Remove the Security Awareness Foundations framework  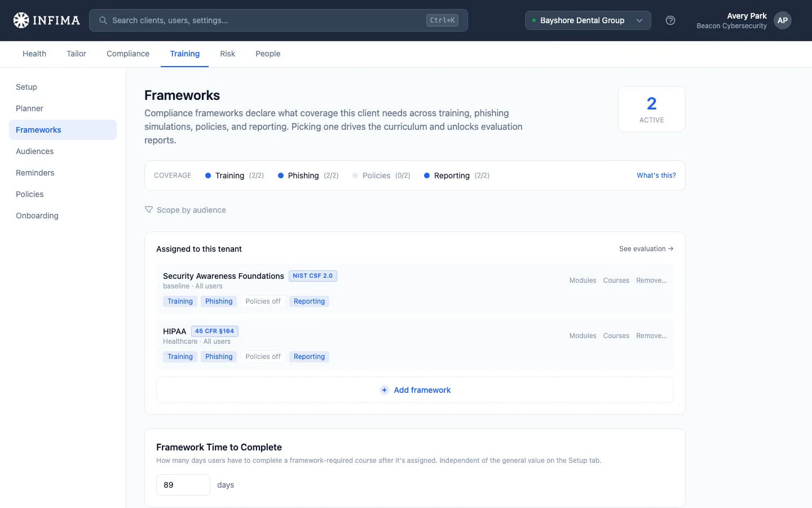click(x=651, y=281)
